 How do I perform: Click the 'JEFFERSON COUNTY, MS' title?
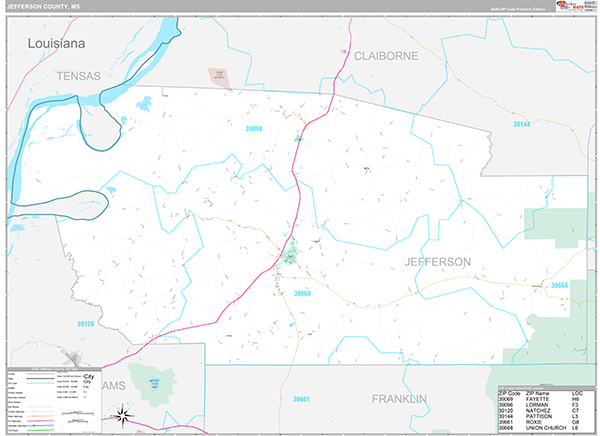pyautogui.click(x=44, y=7)
